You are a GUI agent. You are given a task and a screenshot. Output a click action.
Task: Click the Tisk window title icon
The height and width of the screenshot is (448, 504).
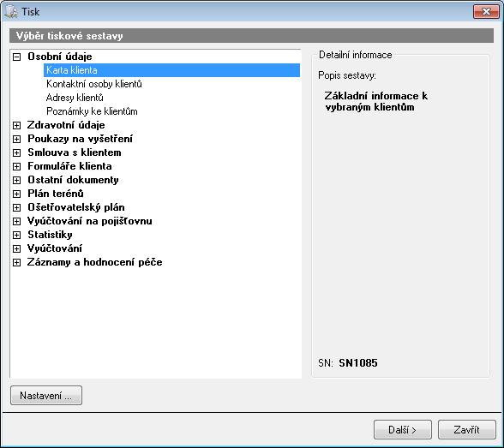pyautogui.click(x=11, y=11)
